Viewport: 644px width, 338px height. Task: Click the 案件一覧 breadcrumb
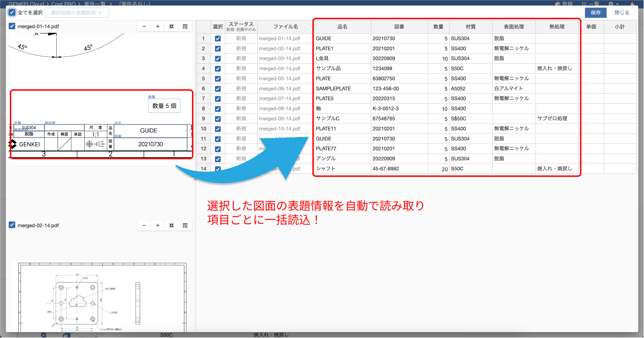pos(95,4)
